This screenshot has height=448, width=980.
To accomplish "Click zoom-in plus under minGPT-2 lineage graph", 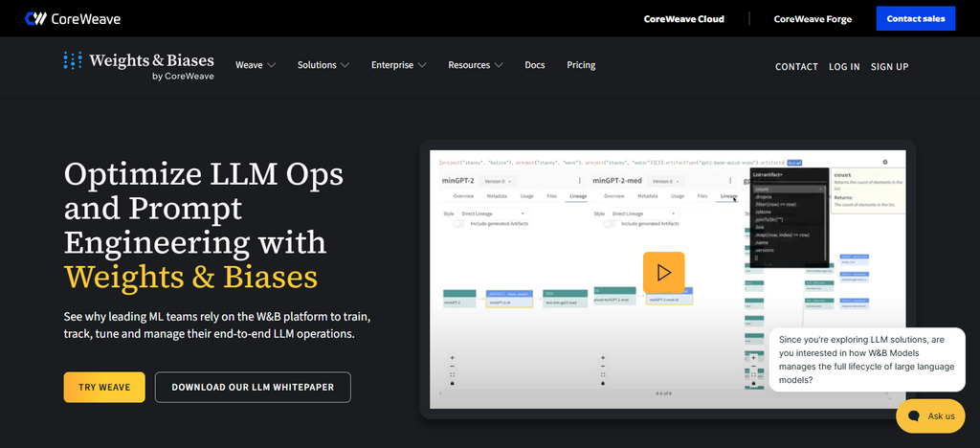I will tap(452, 358).
